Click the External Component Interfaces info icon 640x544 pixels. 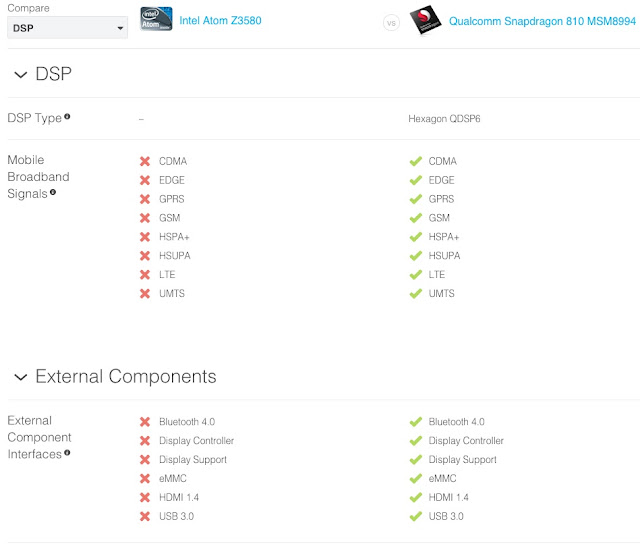[x=67, y=453]
